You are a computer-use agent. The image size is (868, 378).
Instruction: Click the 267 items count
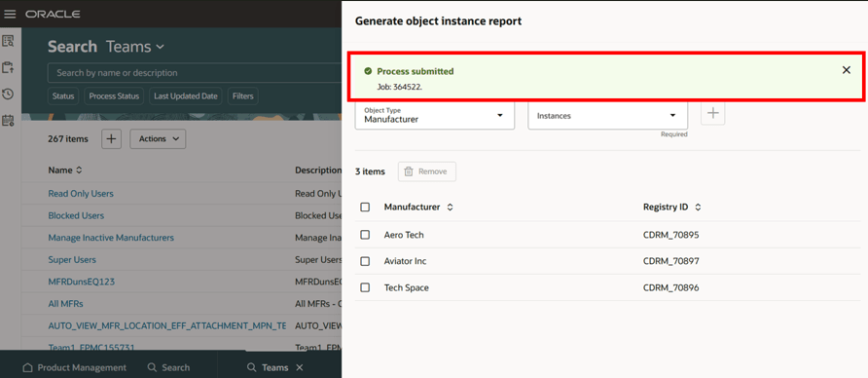tap(68, 139)
